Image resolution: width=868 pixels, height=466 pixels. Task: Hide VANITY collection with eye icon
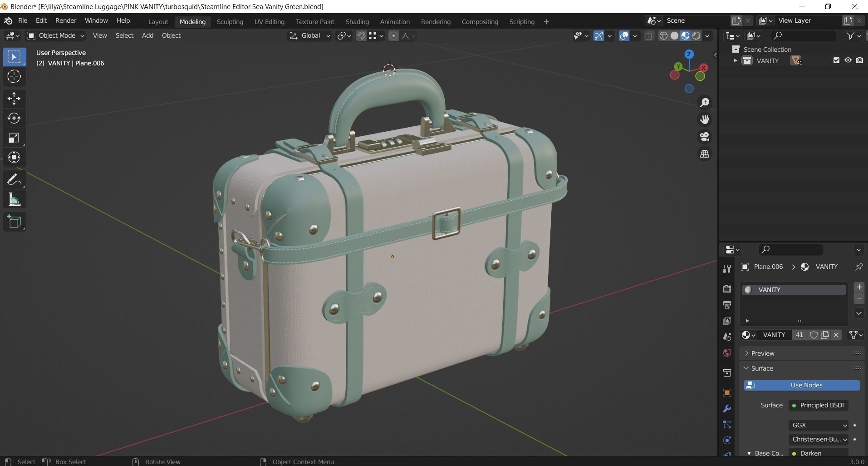pos(848,60)
